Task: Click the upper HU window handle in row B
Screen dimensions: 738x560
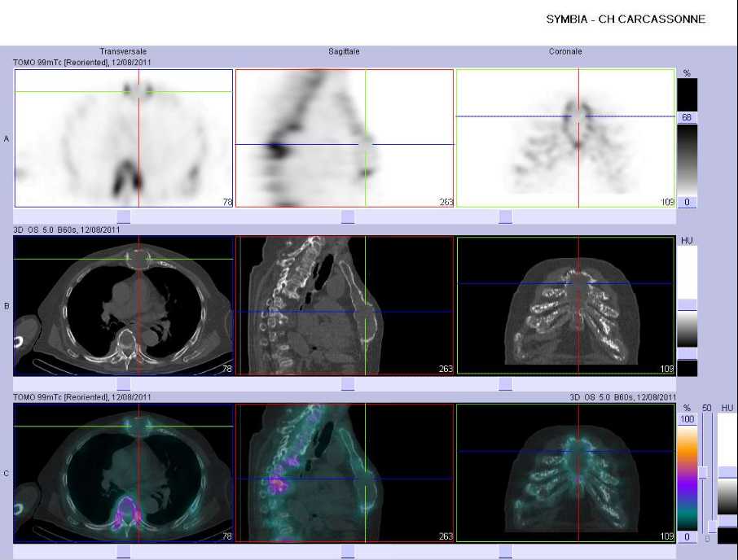Action: [687, 304]
